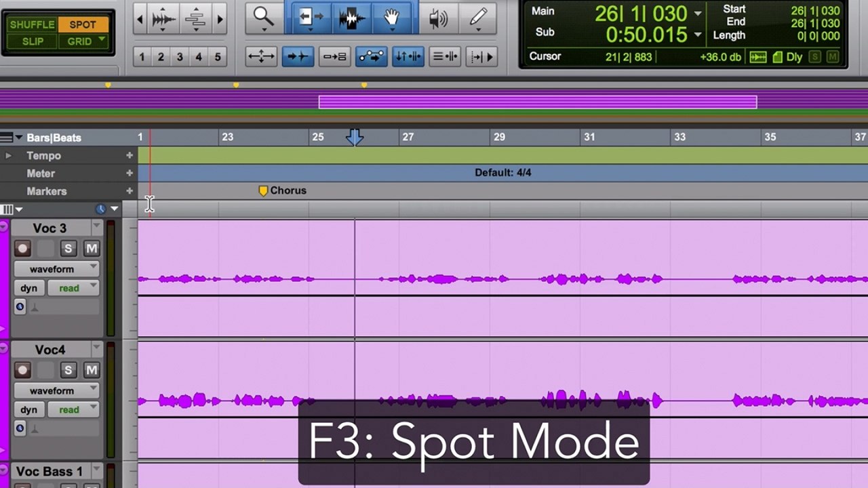Open Sub counter time scale dropdown

[698, 35]
